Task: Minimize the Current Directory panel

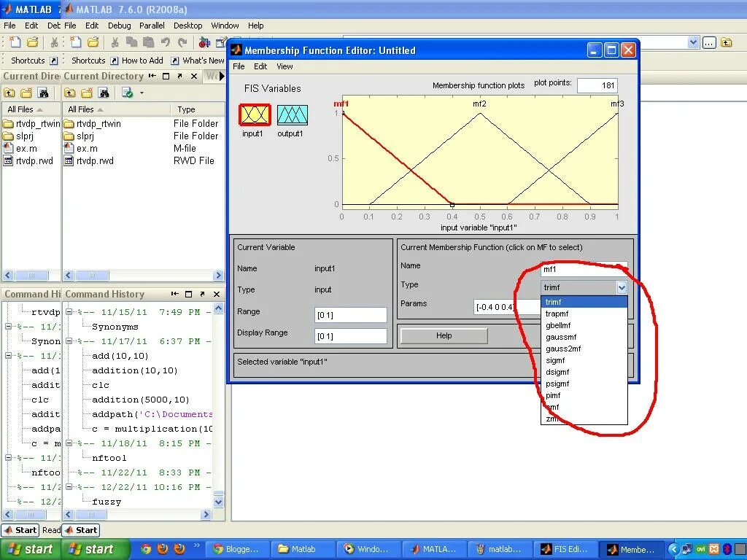Action: click(x=152, y=76)
